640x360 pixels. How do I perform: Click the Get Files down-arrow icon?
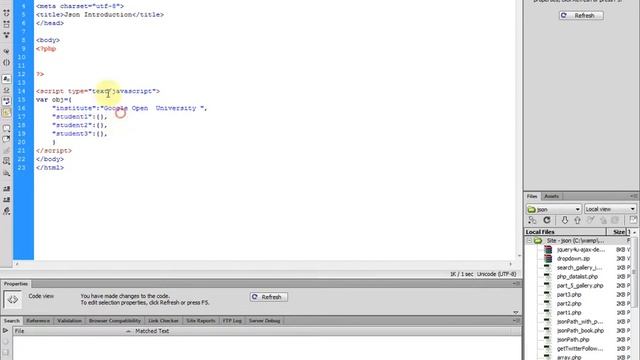tap(564, 220)
